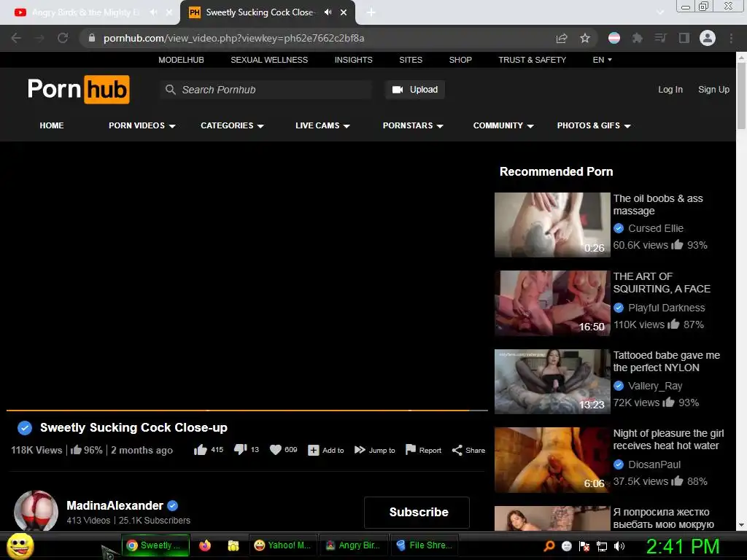Click the 2:41 PM taskbar clock
The height and width of the screenshot is (560, 747).
click(x=683, y=545)
